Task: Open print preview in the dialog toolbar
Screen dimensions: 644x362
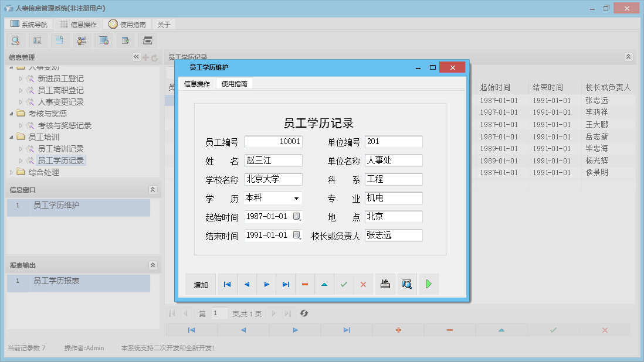Action: pos(407,284)
